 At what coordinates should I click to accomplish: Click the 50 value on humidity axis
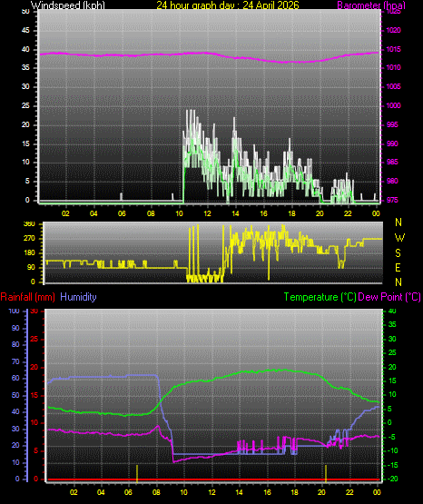click(x=15, y=395)
